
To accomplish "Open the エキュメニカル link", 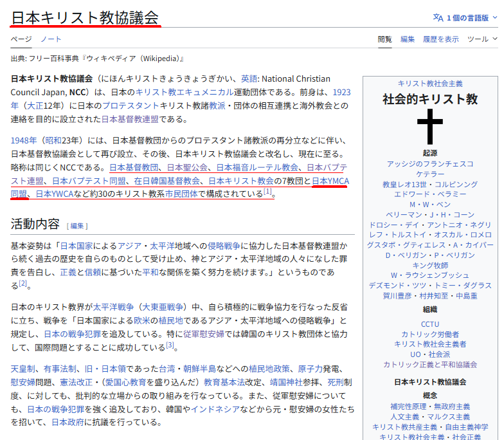I will (205, 93).
